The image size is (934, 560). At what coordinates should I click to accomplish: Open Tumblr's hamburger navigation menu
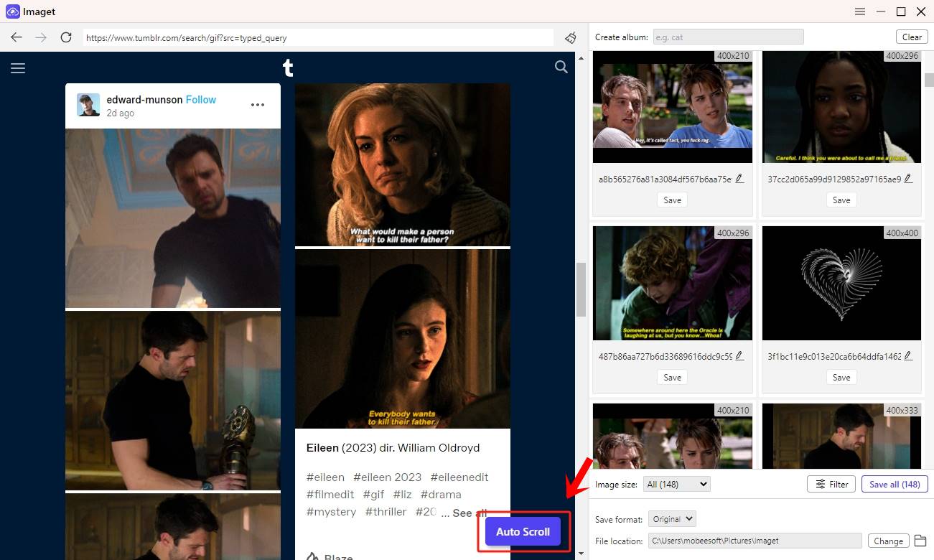click(17, 67)
